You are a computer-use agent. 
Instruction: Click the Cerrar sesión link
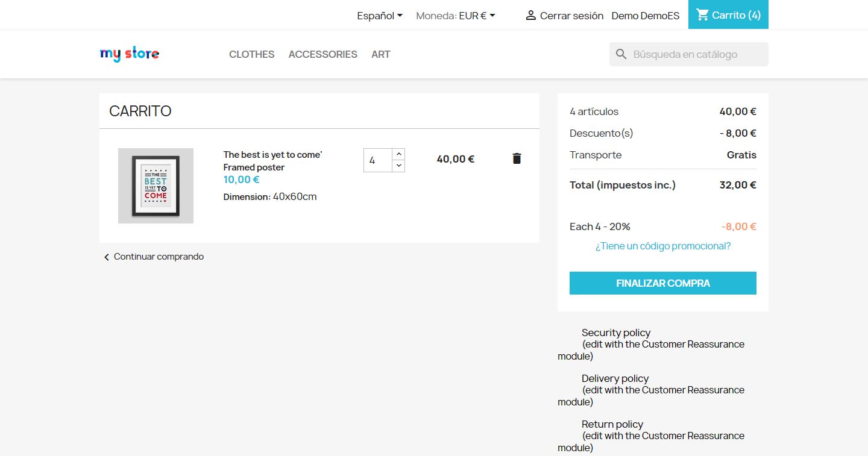[571, 16]
